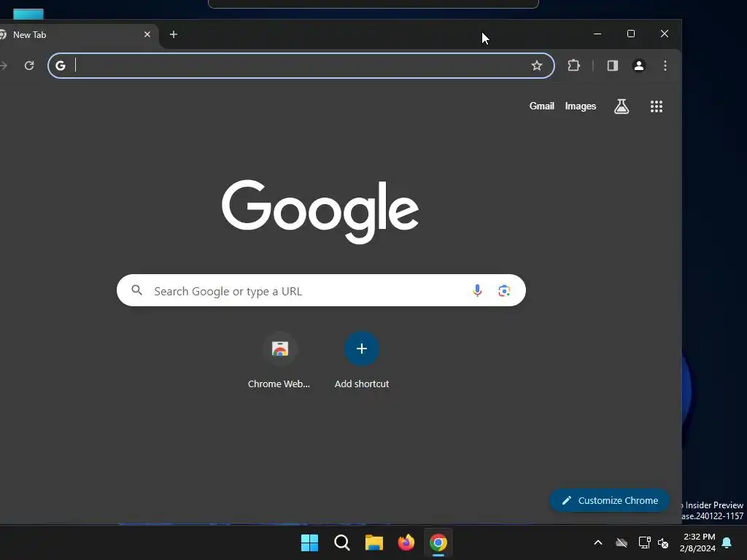Open the profile avatar icon

click(638, 65)
